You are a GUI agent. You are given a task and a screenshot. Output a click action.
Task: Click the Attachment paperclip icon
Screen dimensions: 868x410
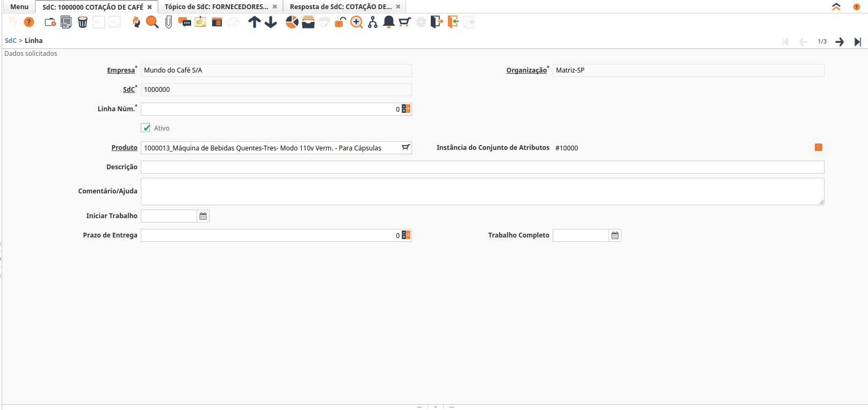[169, 22]
